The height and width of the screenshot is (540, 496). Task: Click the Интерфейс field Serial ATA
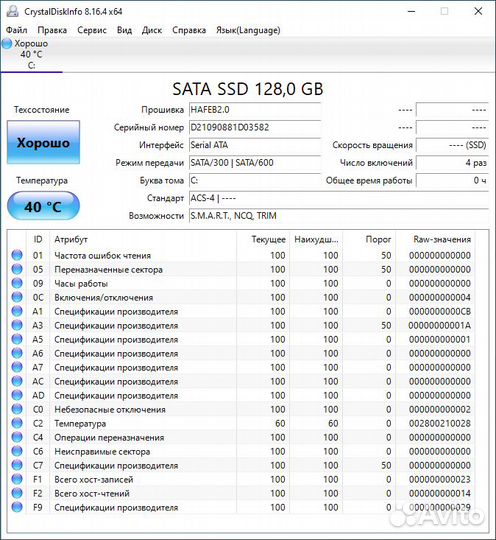[x=255, y=145]
